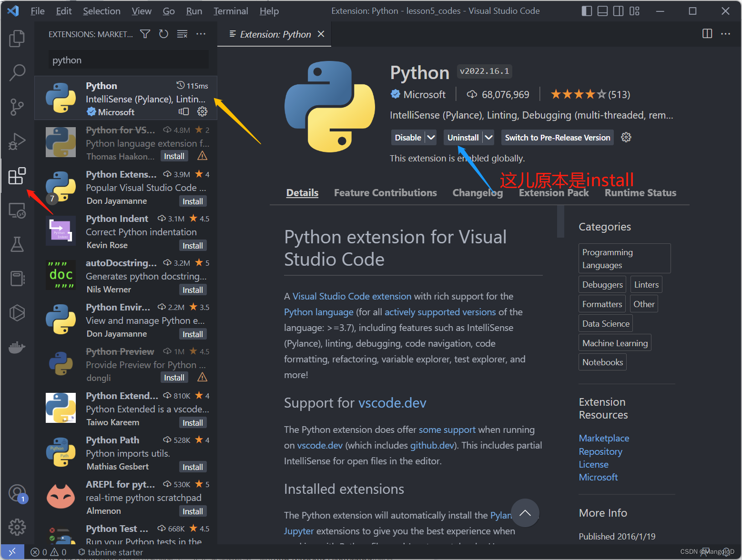Open the Search view in activity bar

coord(17,73)
